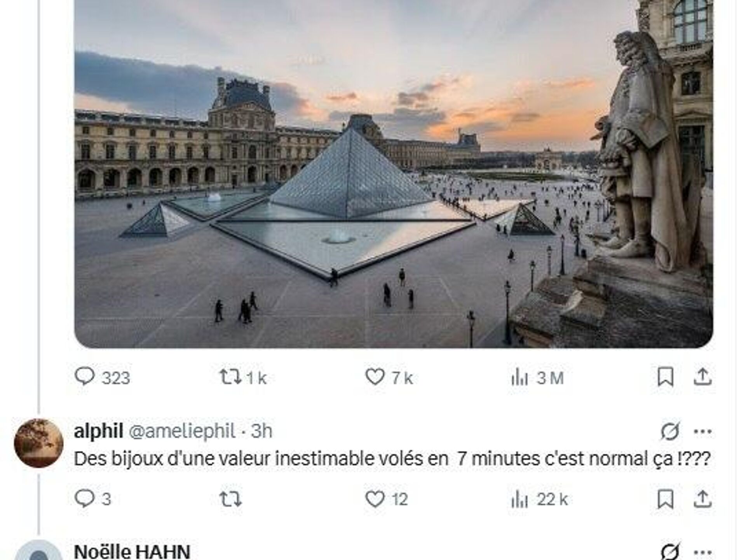This screenshot has width=746, height=560.
Task: Open alphil's profile avatar
Action: [x=38, y=443]
